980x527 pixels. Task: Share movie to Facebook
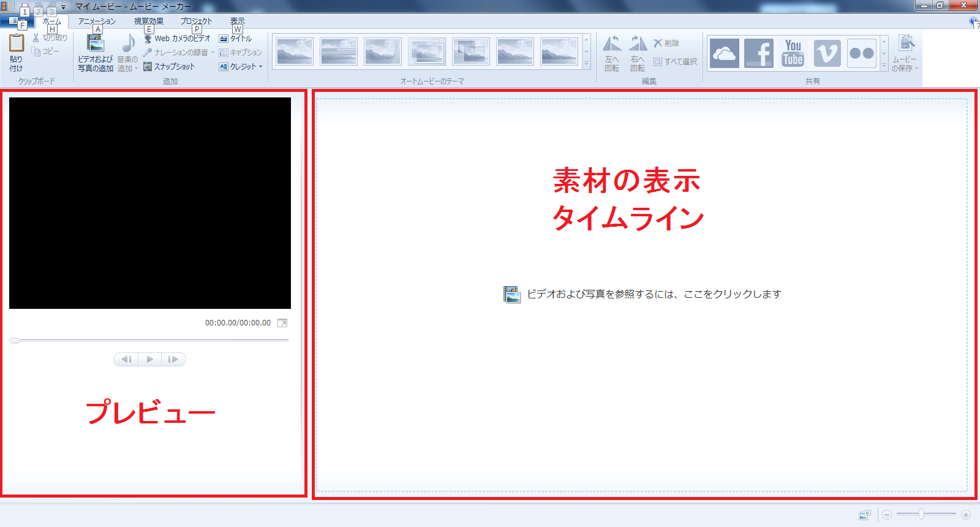coord(759,53)
